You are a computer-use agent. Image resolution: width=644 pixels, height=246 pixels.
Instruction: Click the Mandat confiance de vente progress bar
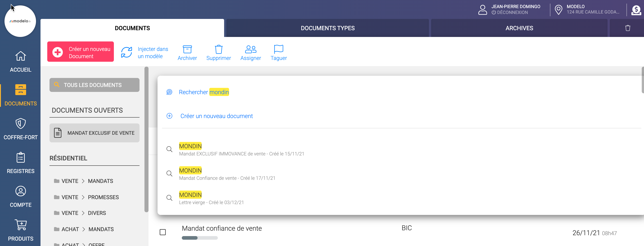[x=200, y=238]
